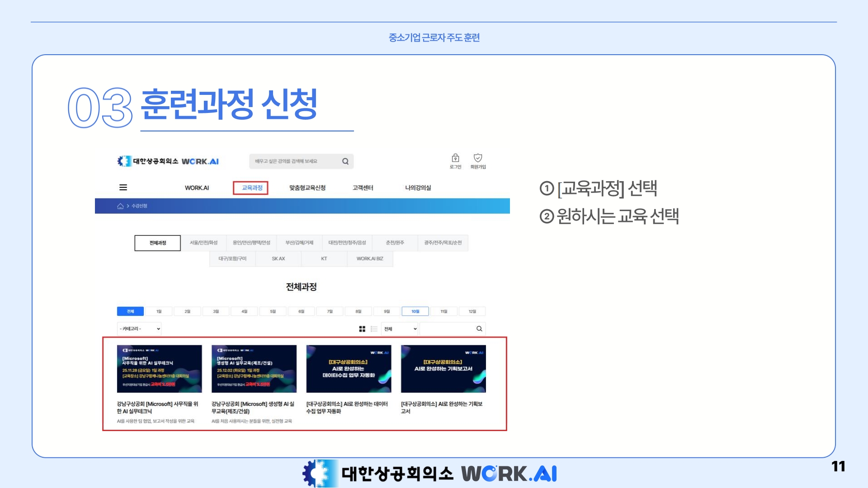Screen dimensions: 868x488
Task: Click the 로그인 lock icon
Action: tap(455, 158)
